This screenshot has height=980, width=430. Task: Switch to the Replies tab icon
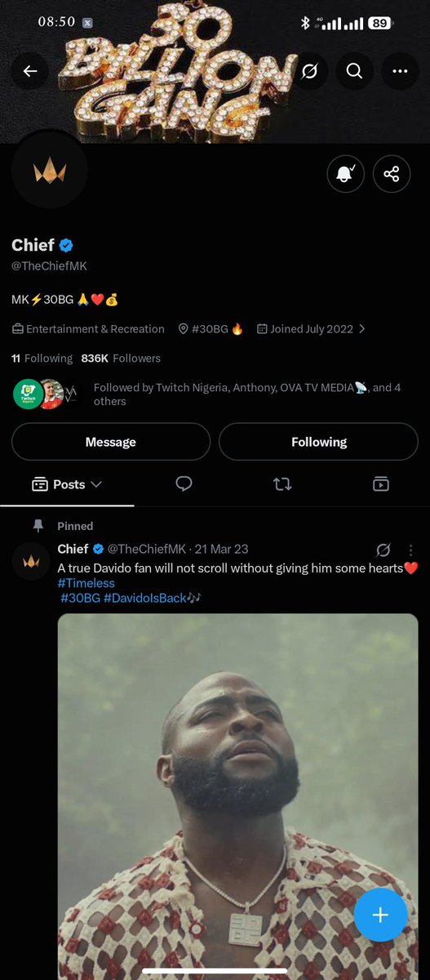[x=184, y=484]
